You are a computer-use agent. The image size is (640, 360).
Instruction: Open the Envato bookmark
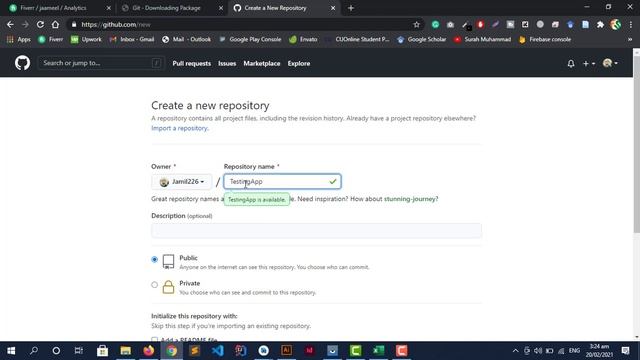(303, 40)
